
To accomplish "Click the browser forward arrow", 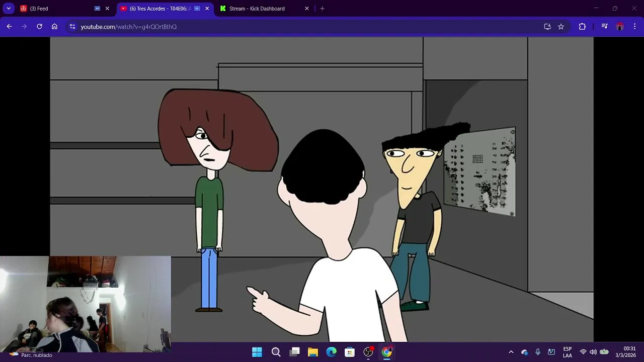I will 24,27.
